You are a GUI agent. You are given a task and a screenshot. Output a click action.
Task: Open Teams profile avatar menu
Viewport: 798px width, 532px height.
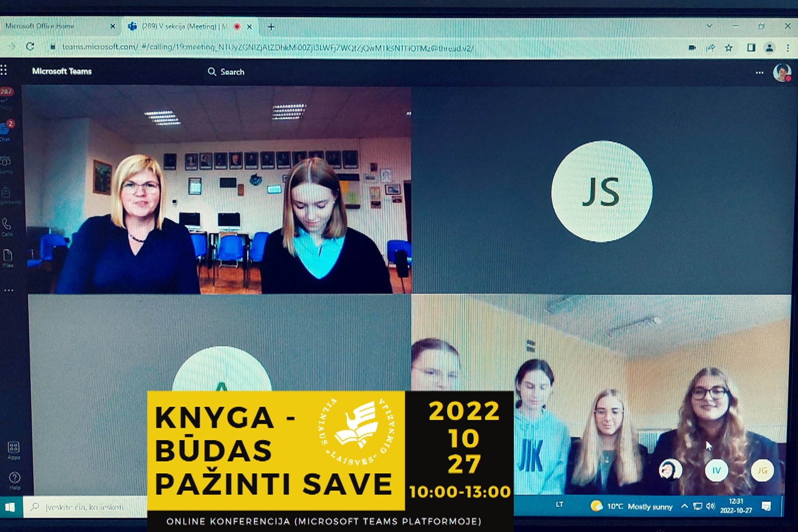pyautogui.click(x=782, y=72)
